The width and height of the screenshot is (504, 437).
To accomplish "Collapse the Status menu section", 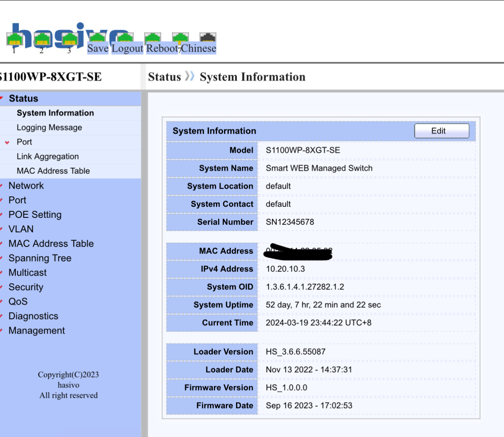I will tap(24, 98).
